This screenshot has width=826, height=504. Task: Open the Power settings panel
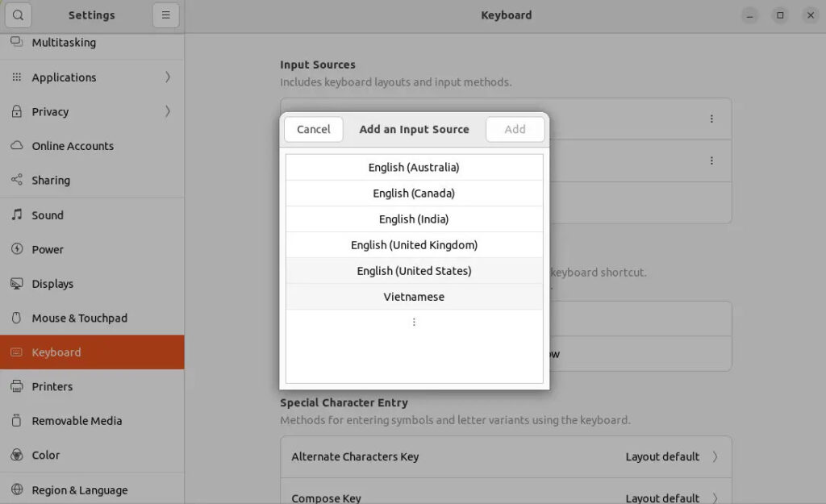[x=48, y=249]
